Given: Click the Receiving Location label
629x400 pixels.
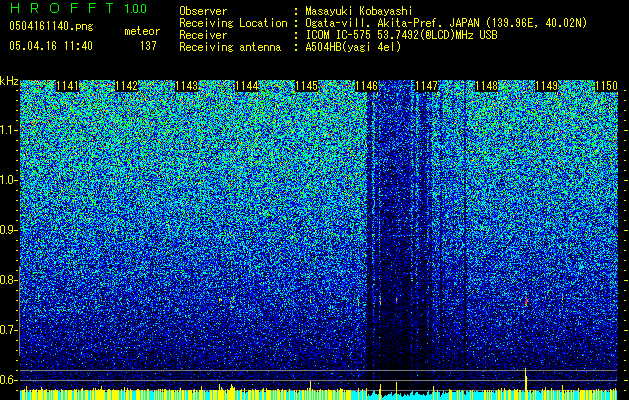Looking at the screenshot, I should coord(233,23).
